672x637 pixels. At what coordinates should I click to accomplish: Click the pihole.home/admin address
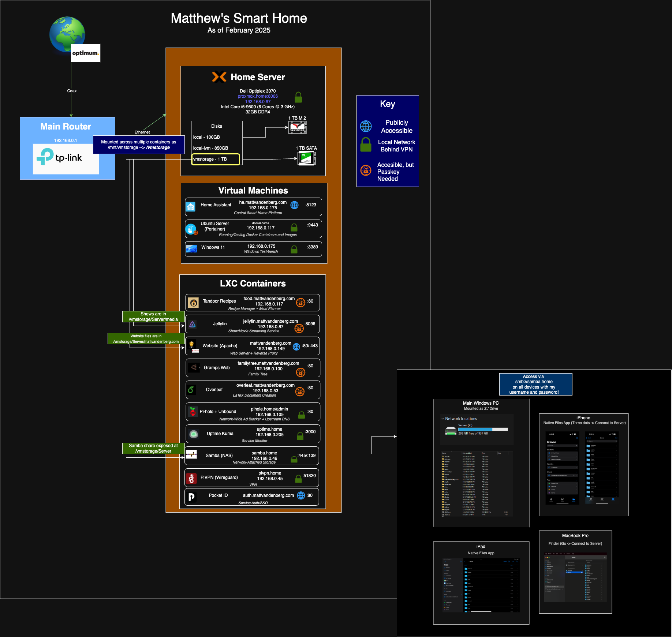pos(269,409)
